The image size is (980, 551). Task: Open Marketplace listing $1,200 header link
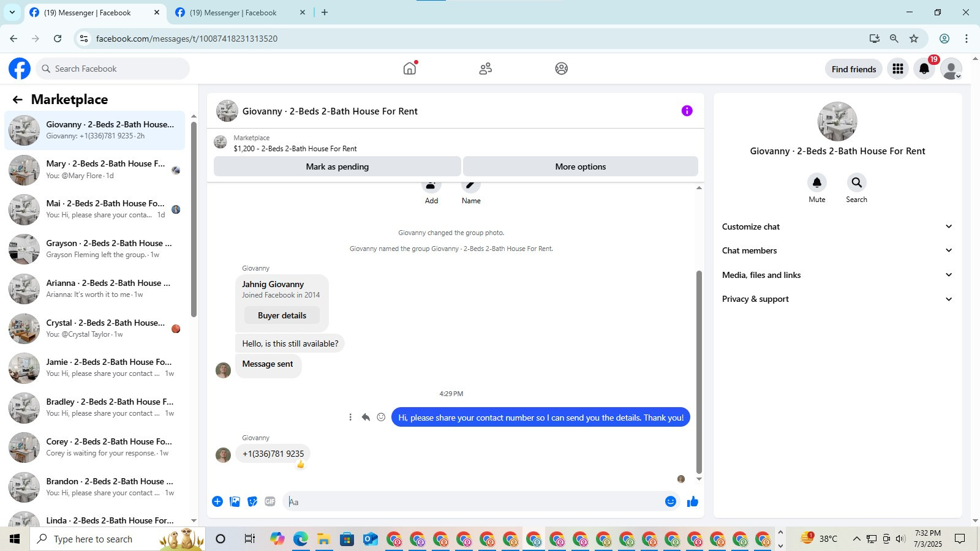pos(295,149)
